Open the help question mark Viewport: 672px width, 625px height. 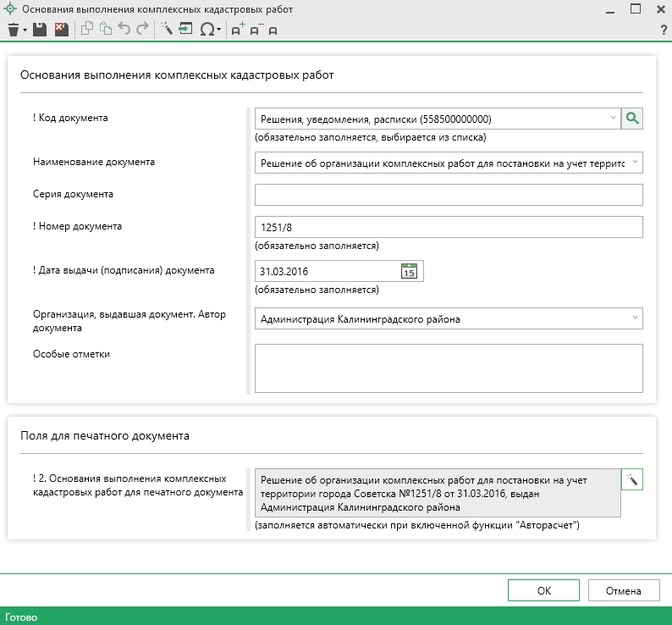pyautogui.click(x=664, y=30)
